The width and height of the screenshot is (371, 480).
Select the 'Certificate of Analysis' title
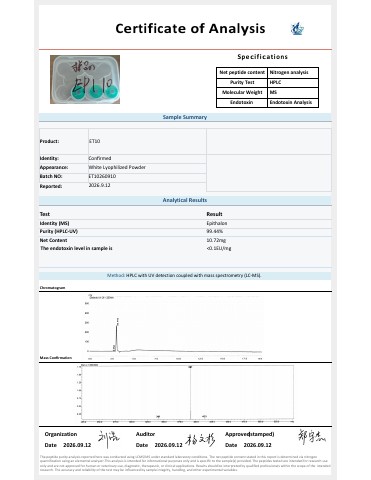click(x=190, y=28)
